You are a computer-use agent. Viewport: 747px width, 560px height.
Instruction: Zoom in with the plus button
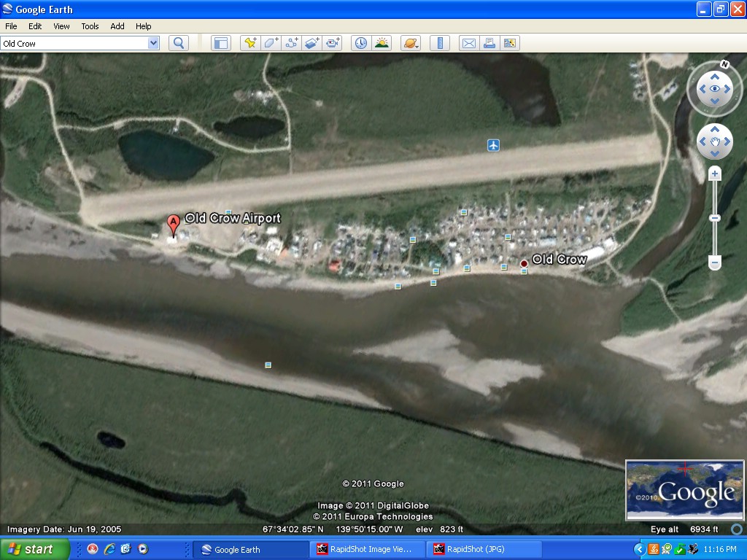[715, 174]
